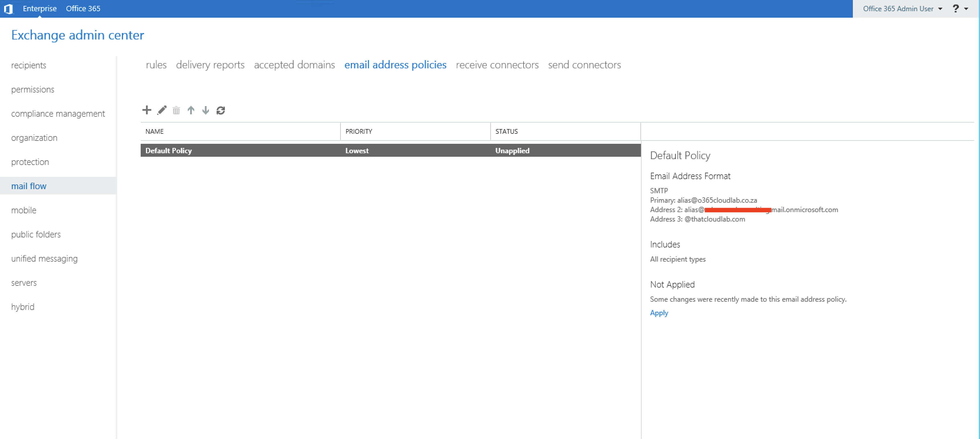Open the hybrid section in the sidebar

22,307
